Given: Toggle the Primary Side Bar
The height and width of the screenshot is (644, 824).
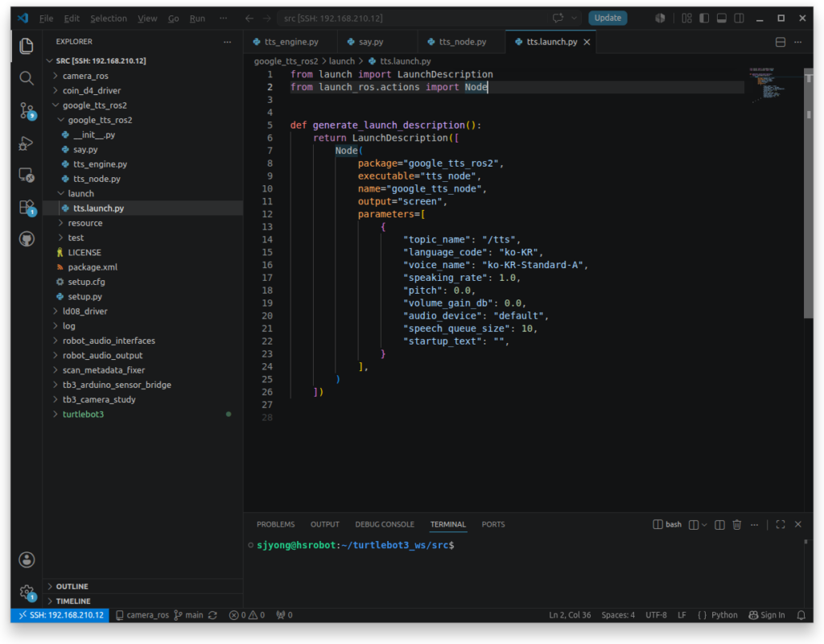Looking at the screenshot, I should (704, 19).
